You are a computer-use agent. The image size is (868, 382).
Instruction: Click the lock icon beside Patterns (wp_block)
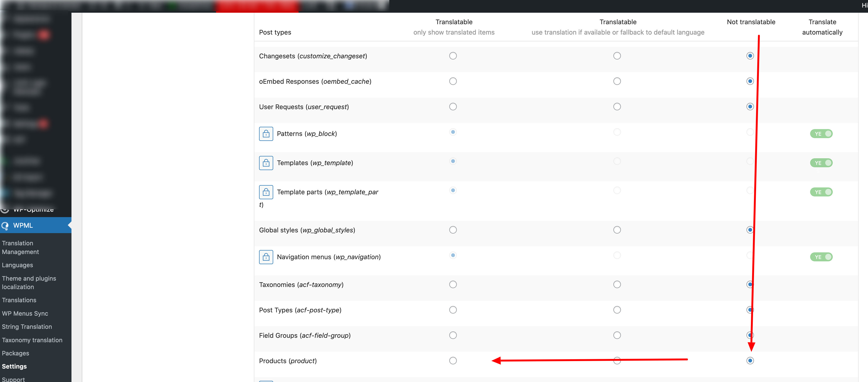(266, 134)
